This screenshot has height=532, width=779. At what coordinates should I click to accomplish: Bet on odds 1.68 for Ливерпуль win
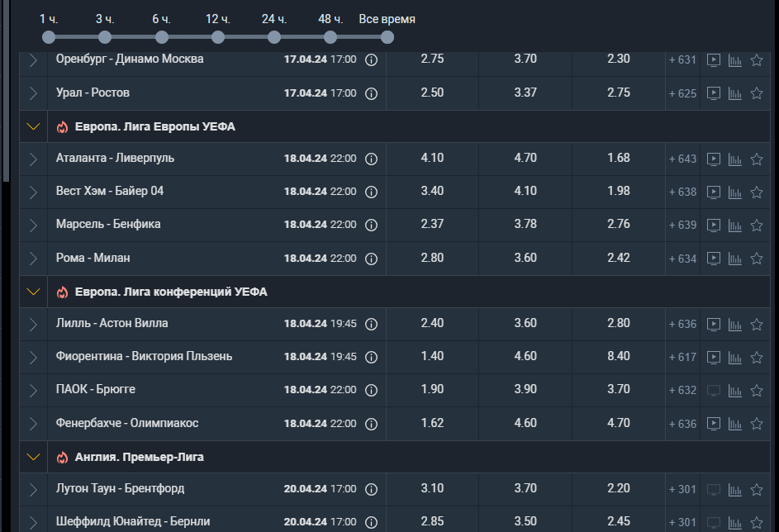619,158
